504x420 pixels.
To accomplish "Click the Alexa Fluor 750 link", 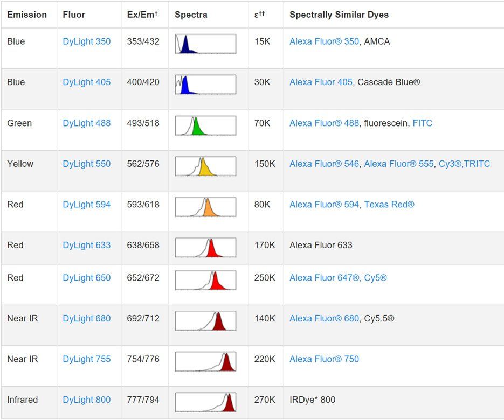I will (x=324, y=359).
